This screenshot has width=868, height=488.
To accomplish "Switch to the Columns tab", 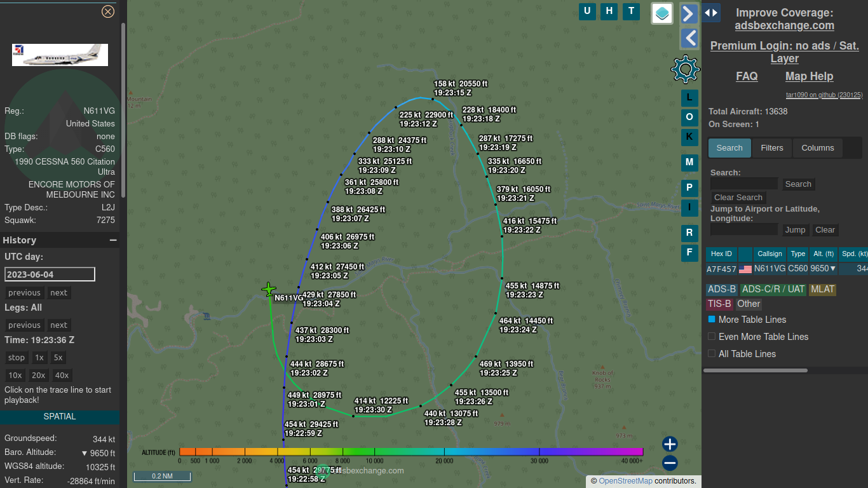I will [x=818, y=148].
